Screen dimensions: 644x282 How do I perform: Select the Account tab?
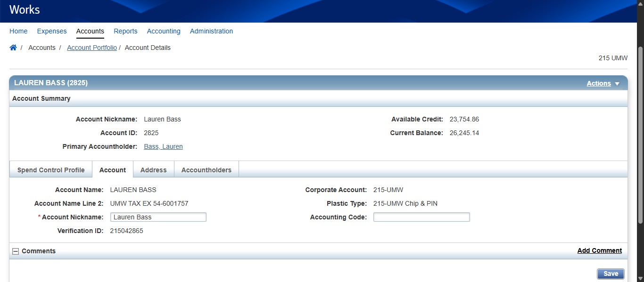coord(113,170)
